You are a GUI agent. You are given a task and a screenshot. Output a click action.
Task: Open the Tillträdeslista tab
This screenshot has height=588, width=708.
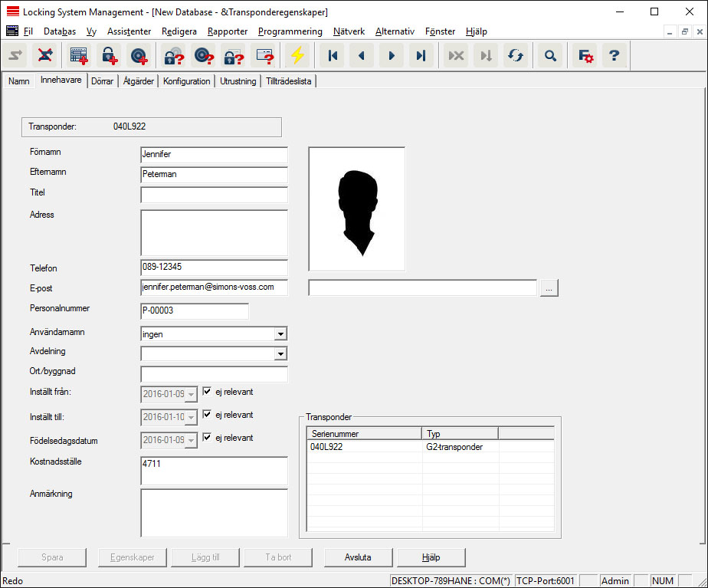(x=288, y=81)
